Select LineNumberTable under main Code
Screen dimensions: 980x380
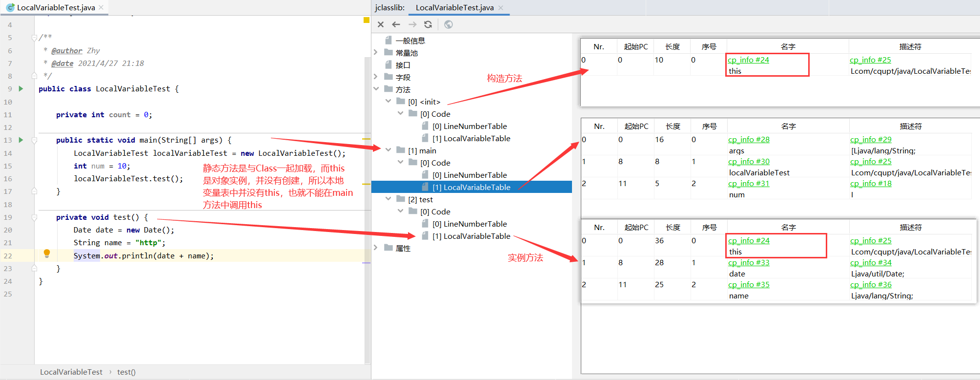point(469,175)
